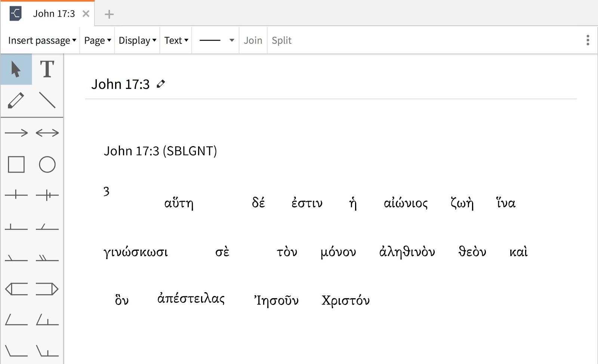The image size is (598, 364).
Task: Choose the pencil freehand drawing tool
Action: coord(16,101)
